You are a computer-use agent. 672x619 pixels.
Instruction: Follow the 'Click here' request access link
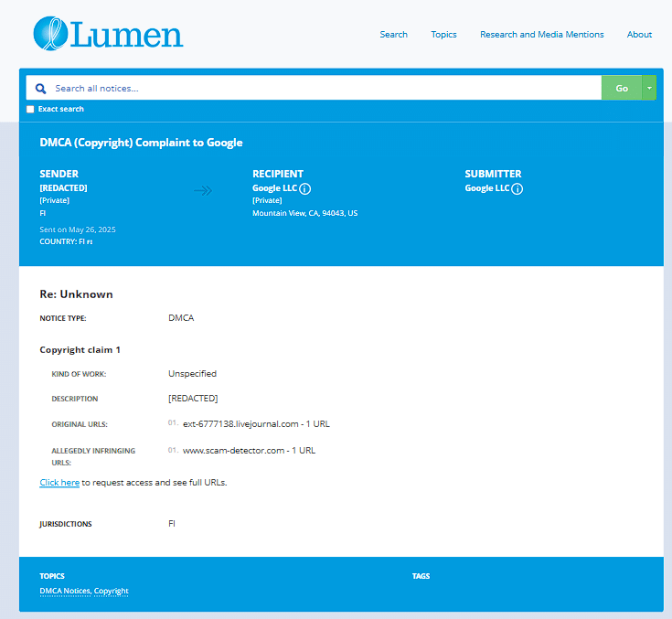coord(59,482)
